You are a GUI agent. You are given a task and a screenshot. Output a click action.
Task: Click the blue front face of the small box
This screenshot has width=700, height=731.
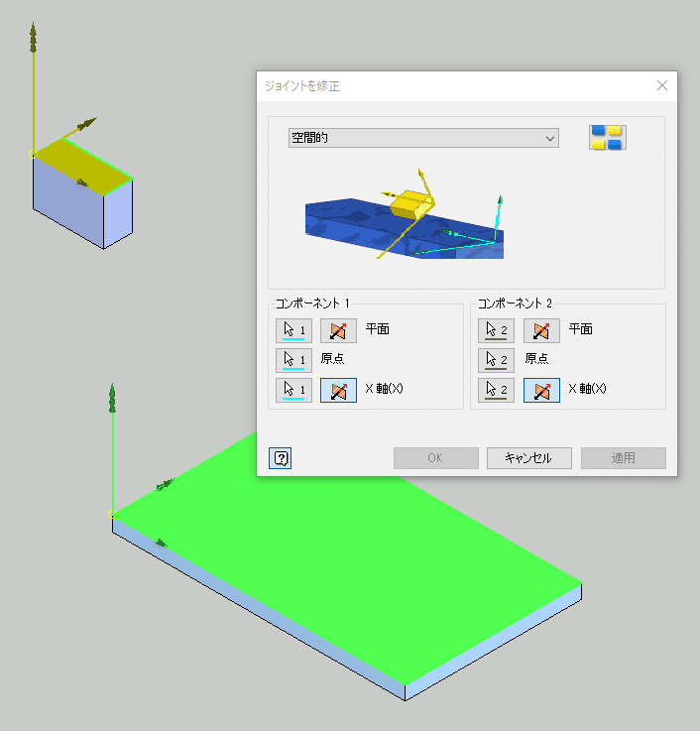pos(68,200)
